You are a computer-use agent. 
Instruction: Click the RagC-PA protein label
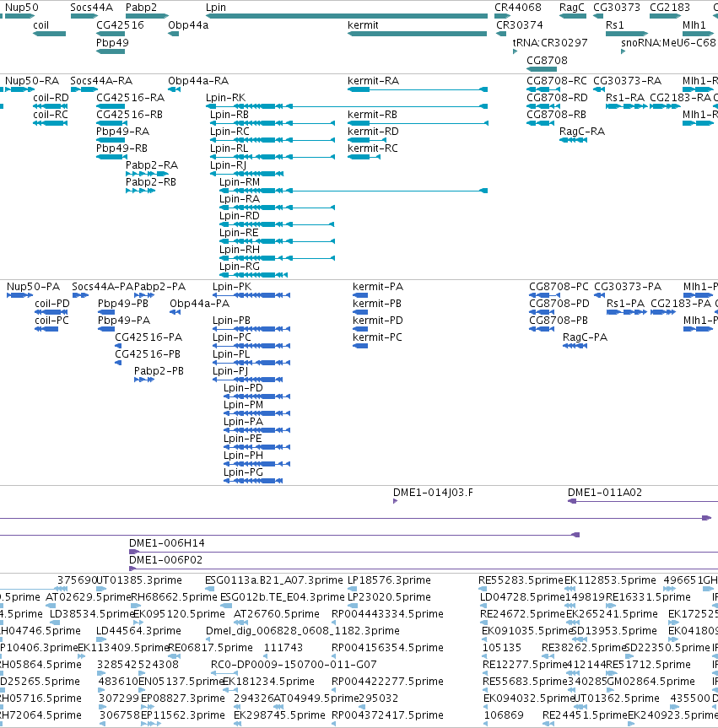(x=586, y=337)
